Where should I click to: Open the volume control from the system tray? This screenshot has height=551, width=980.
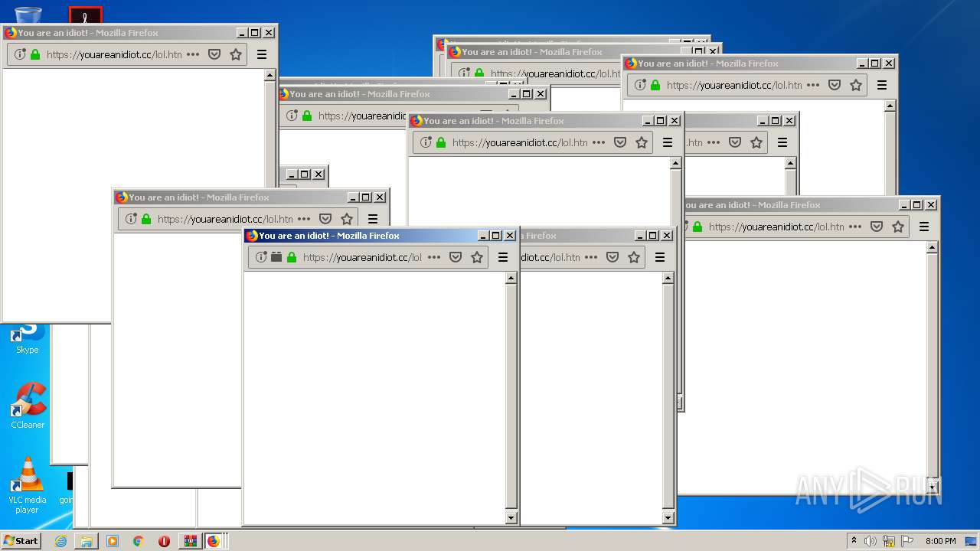coord(871,541)
